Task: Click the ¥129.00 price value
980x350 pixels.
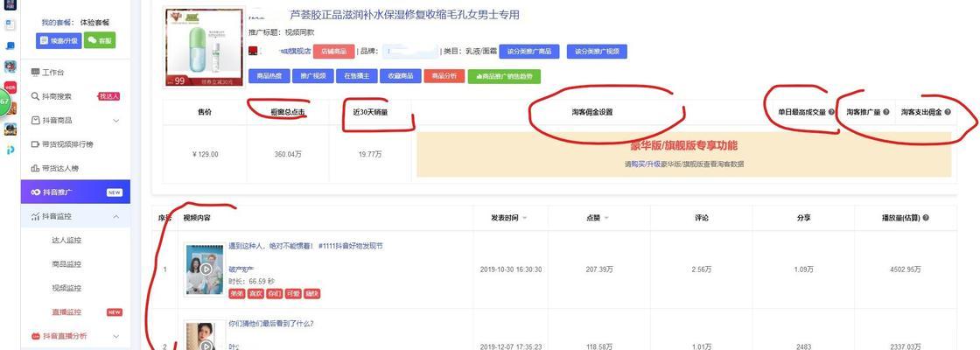Action: tap(205, 154)
